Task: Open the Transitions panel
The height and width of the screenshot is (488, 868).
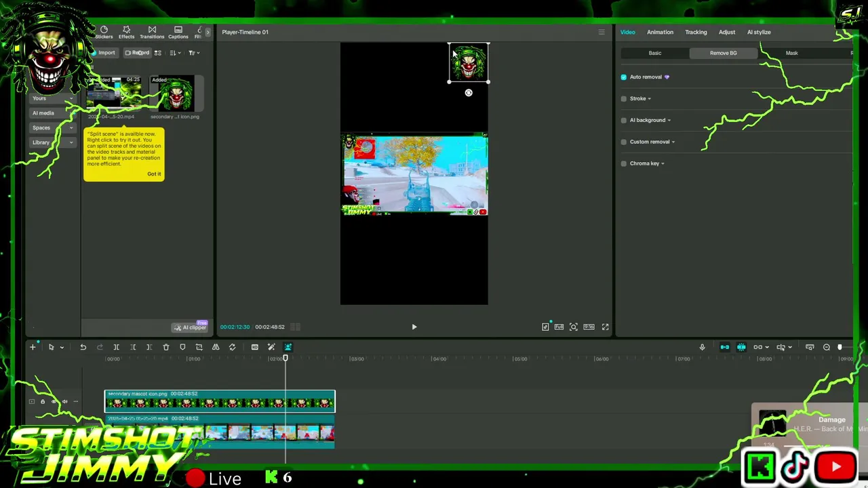Action: coord(152,32)
